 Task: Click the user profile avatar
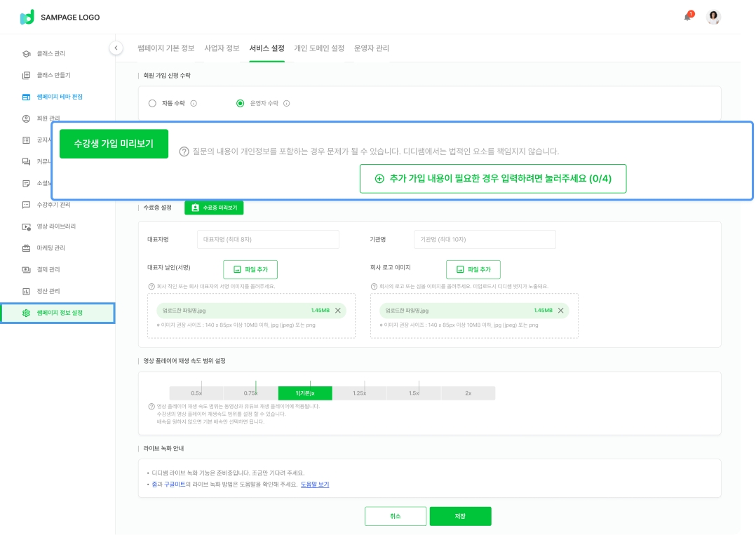click(713, 18)
